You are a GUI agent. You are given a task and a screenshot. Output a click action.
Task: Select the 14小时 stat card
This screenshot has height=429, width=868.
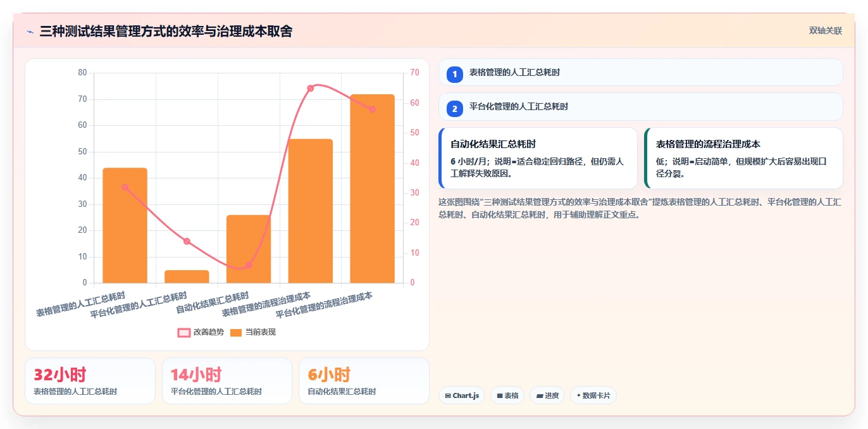(x=227, y=381)
